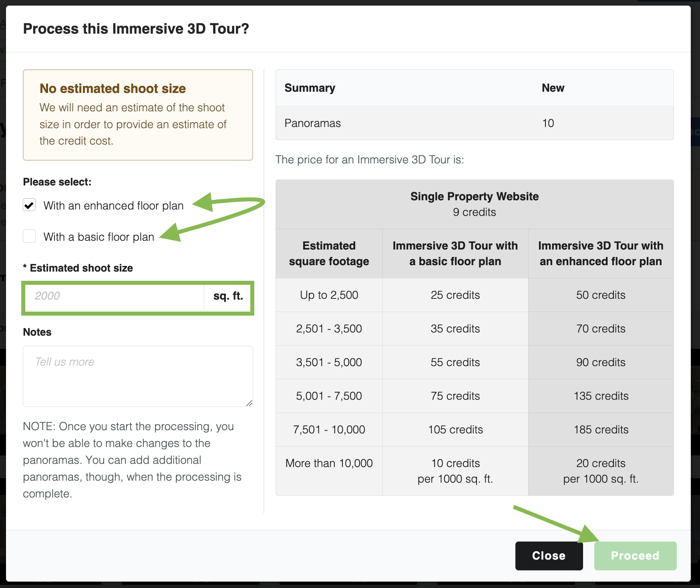Click the Notes textarea resize handle

249,403
